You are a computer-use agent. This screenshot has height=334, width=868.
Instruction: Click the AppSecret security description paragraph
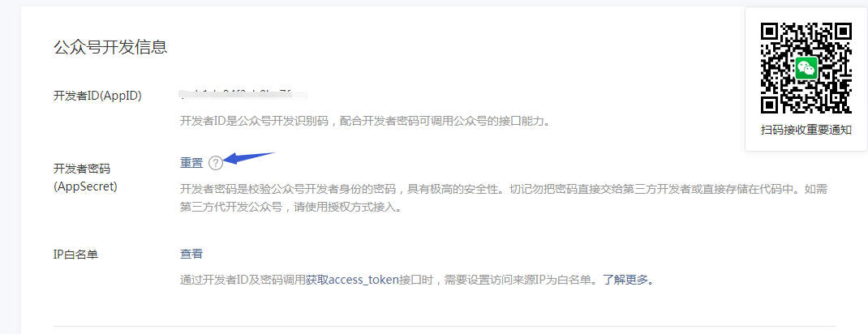[504, 199]
